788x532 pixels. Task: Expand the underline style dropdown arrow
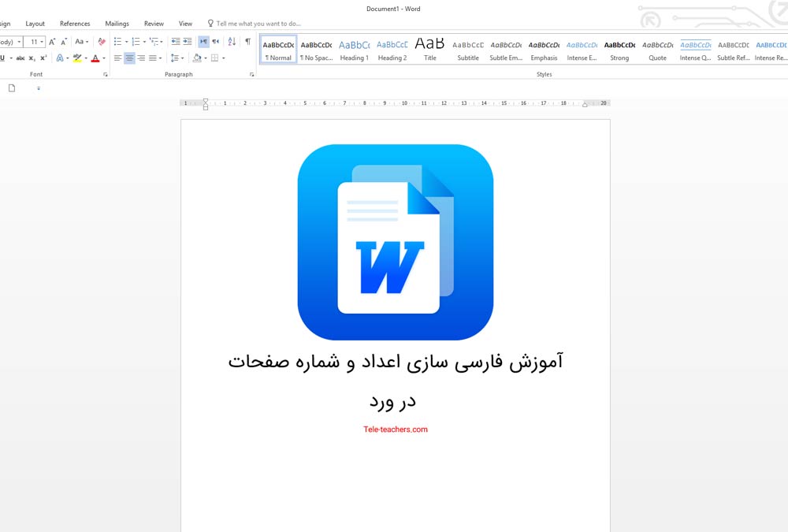[x=11, y=58]
